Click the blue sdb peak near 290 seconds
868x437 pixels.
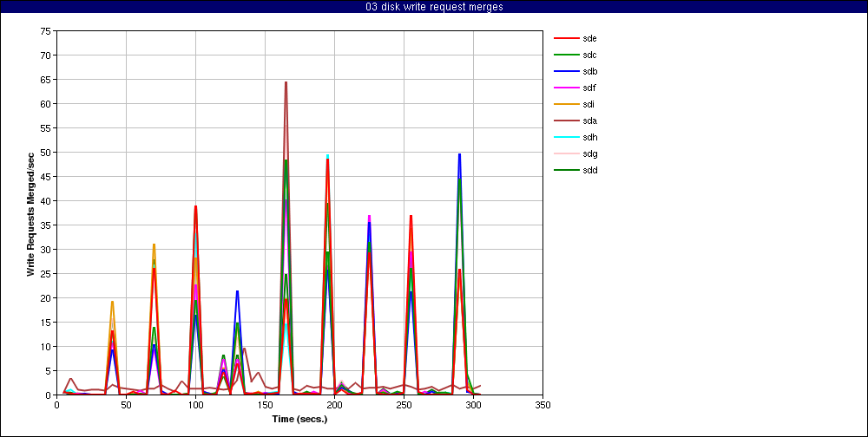pos(459,154)
